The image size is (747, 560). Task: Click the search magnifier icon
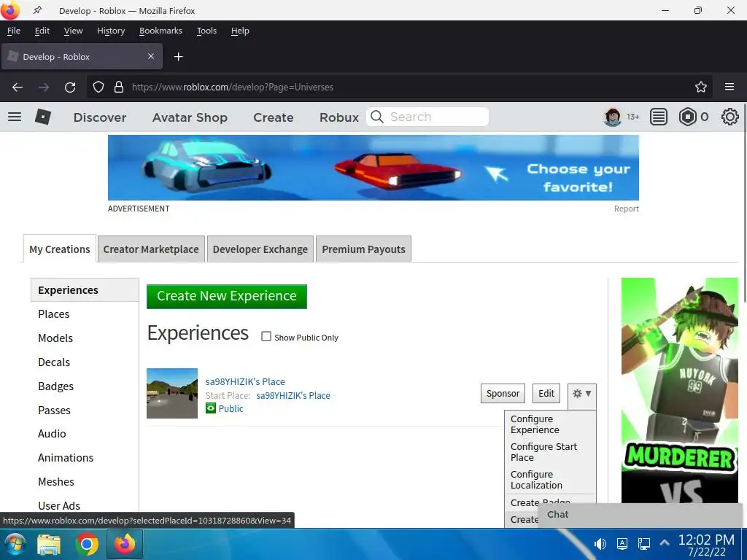tap(377, 117)
